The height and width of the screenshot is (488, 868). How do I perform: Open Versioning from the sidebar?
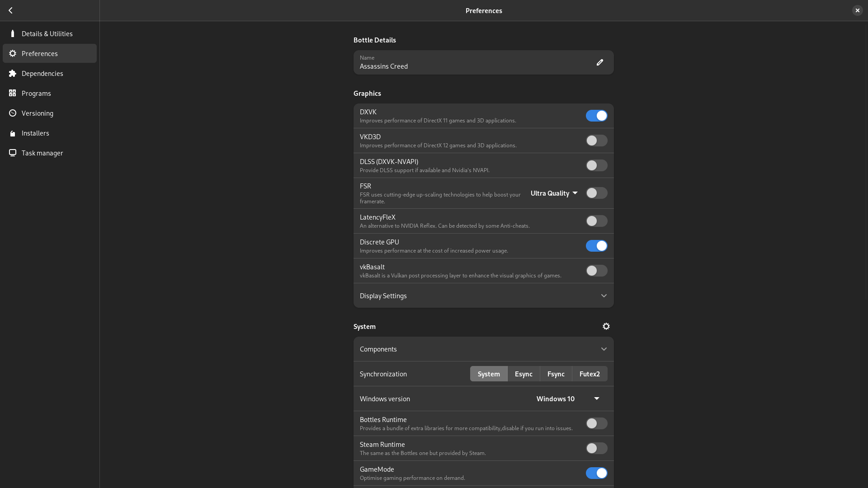(38, 113)
